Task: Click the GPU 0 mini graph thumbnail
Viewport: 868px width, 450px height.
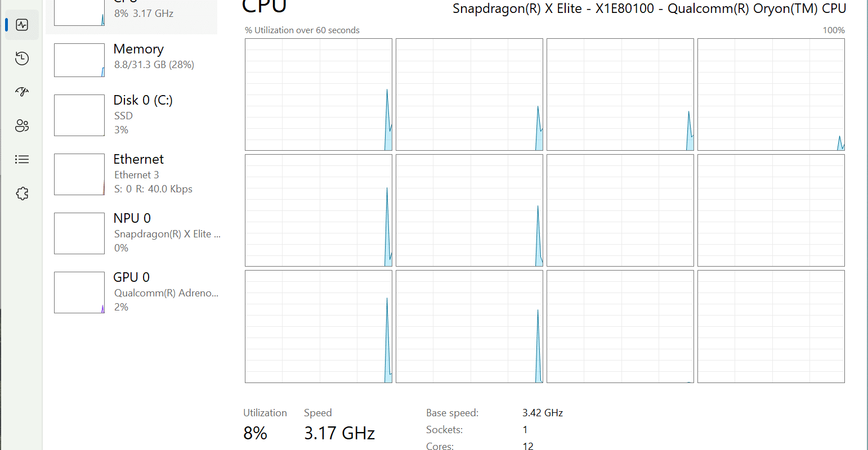Action: tap(79, 292)
